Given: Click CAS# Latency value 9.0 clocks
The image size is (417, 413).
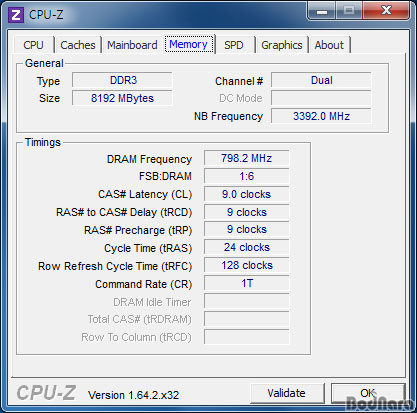Looking at the screenshot, I should pyautogui.click(x=247, y=194).
